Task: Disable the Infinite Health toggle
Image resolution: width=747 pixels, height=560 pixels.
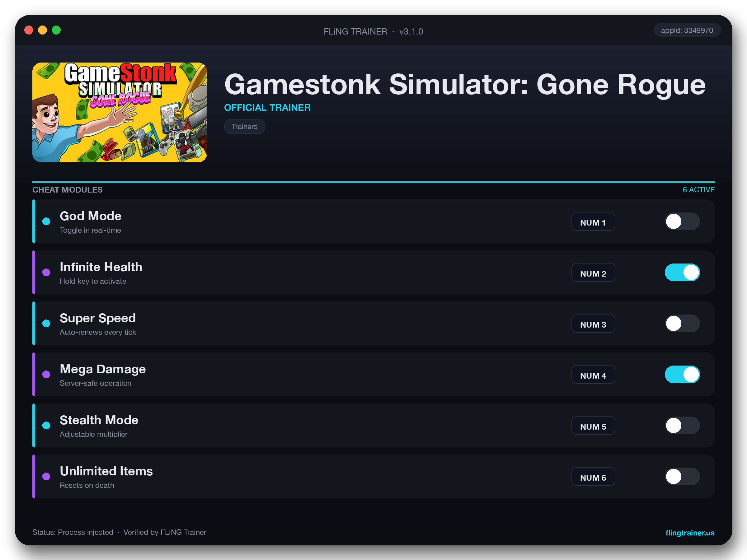Action: tap(682, 273)
